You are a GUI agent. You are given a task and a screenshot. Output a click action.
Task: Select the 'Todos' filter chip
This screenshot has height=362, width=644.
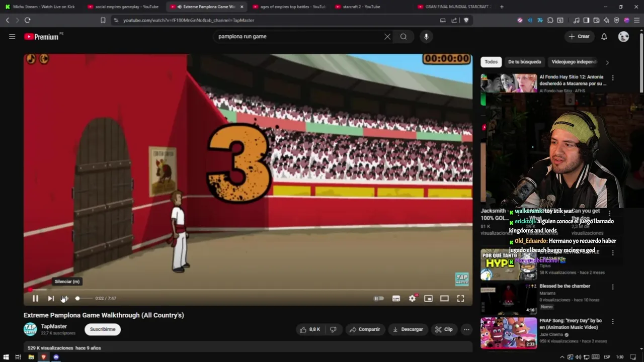(x=491, y=62)
